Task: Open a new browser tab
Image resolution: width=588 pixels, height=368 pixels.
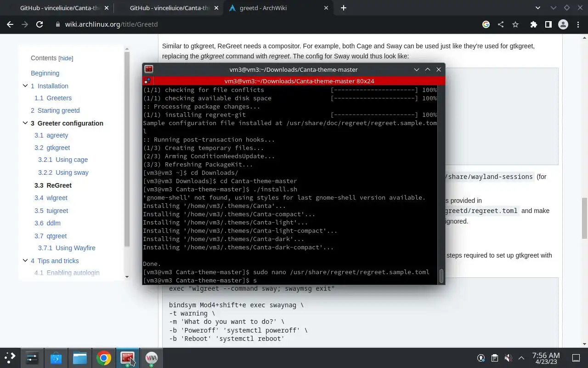Action: pyautogui.click(x=344, y=8)
